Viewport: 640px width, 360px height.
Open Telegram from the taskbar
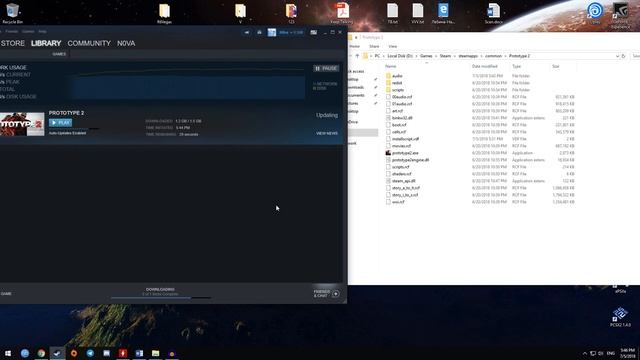pos(90,353)
